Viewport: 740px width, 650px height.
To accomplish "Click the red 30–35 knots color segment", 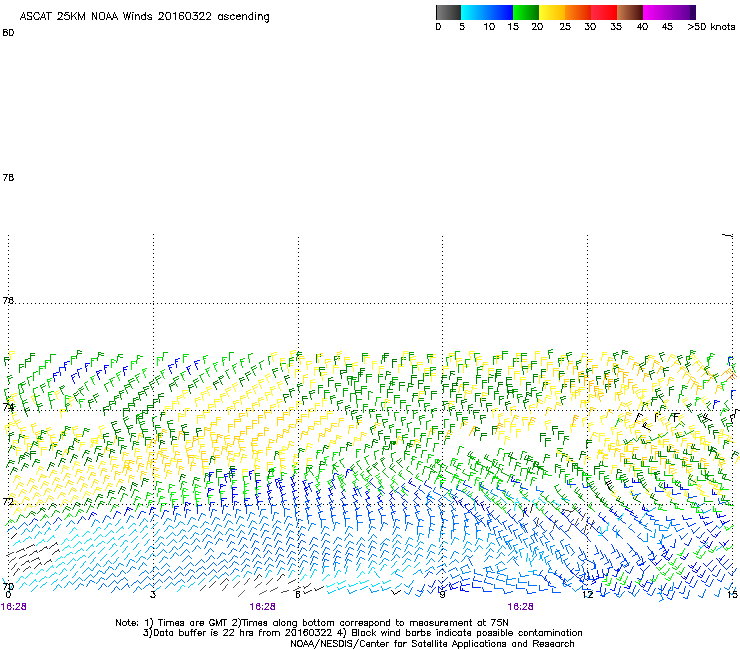I will pyautogui.click(x=604, y=12).
